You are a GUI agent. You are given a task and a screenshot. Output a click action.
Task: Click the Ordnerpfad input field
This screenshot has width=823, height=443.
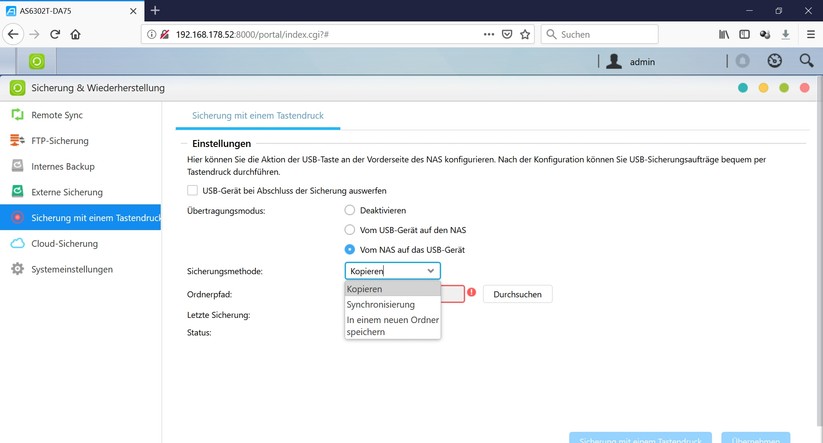click(x=452, y=294)
